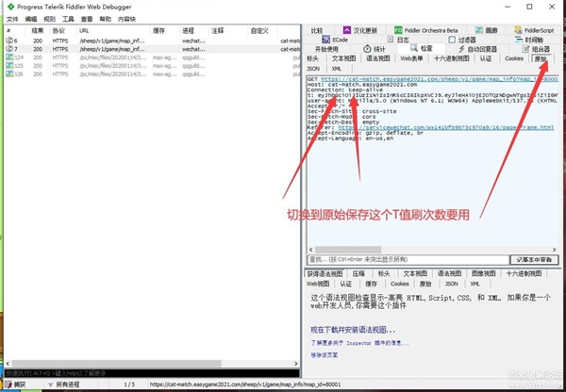Open the 编辑 menu
566x392 pixels.
(31, 19)
